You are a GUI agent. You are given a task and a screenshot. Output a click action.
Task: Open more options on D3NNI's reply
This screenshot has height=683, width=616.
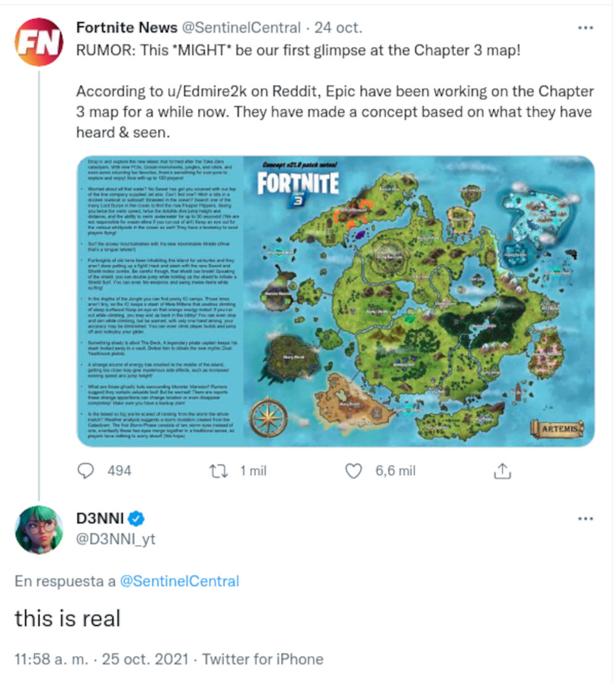pos(585,519)
